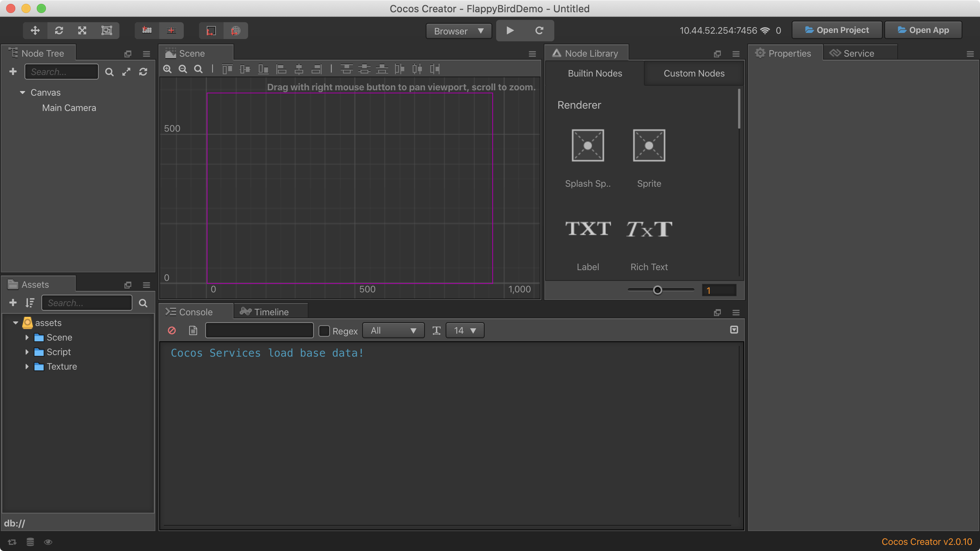Click the Sprite node thumbnail
The width and height of the screenshot is (980, 551).
pyautogui.click(x=649, y=145)
